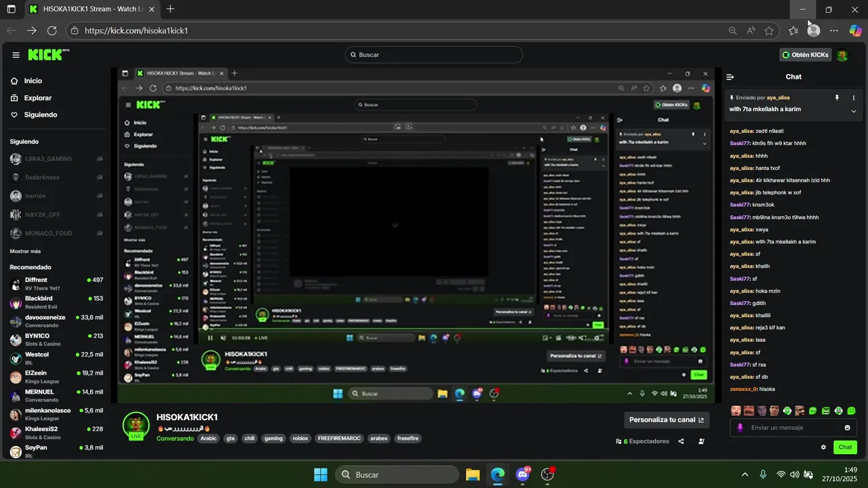The image size is (868, 488).
Task: Click the green KICK logo in site header
Action: click(49, 55)
